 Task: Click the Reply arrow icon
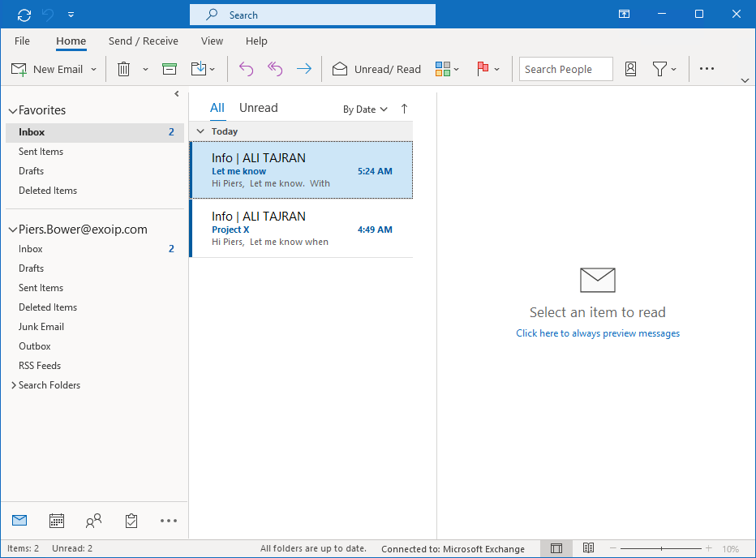click(x=246, y=69)
